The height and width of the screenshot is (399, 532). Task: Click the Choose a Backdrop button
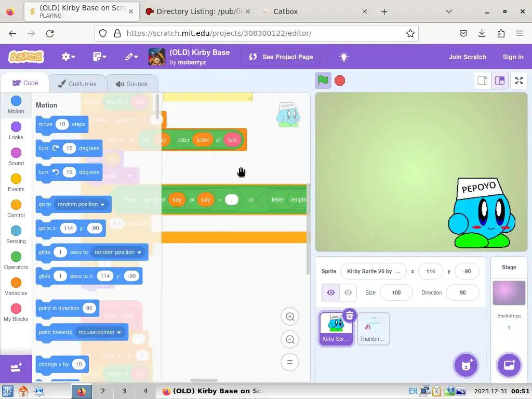click(x=509, y=365)
